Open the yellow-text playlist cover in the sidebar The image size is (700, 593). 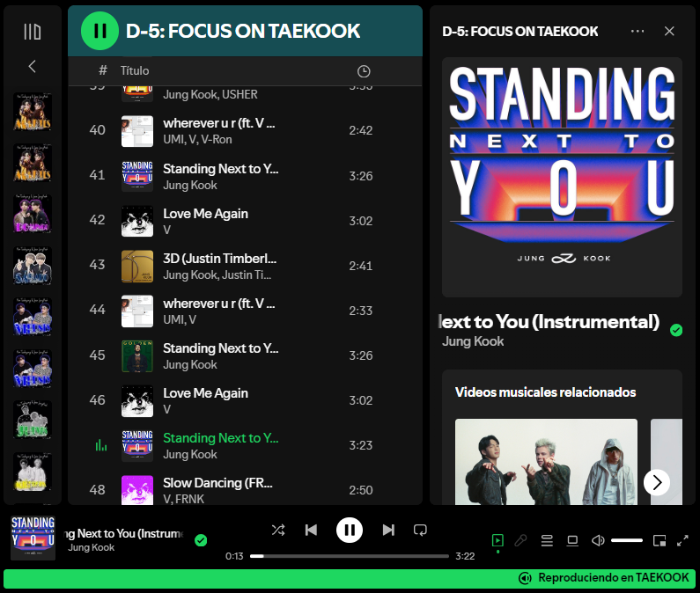pos(33,472)
